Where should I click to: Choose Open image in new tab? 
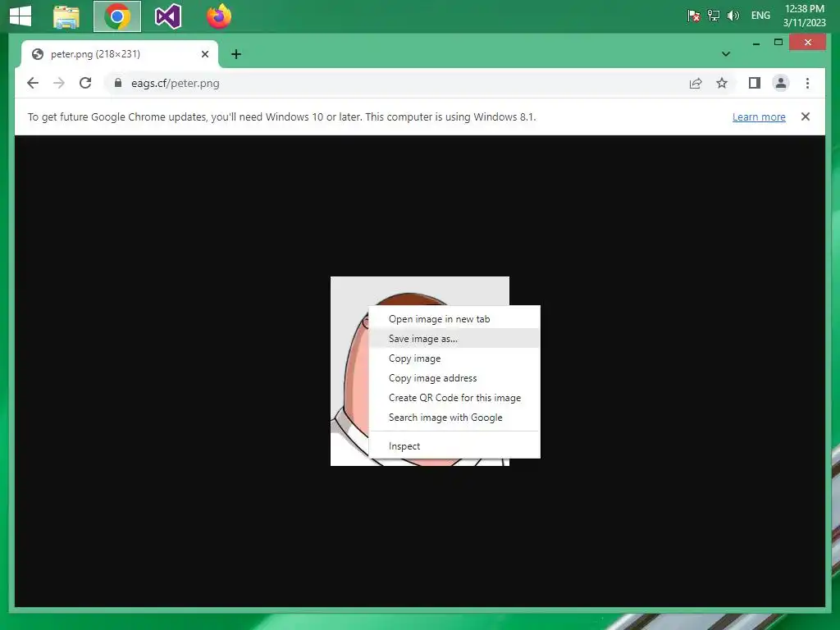[x=454, y=319]
